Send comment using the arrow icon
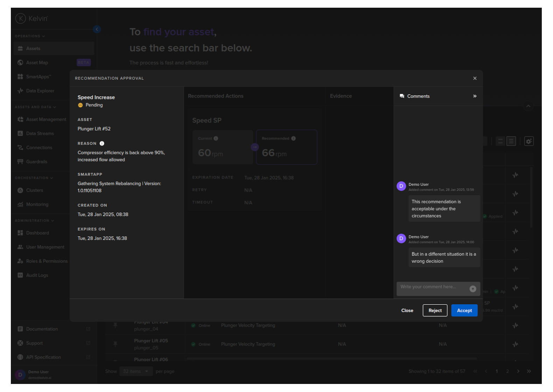This screenshot has width=553, height=392. pos(472,289)
